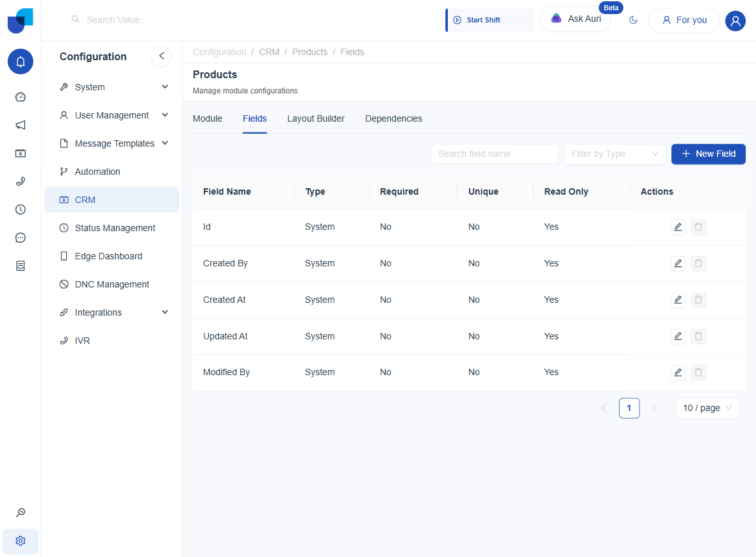The height and width of the screenshot is (557, 756).
Task: Toggle dark mode with the moon icon
Action: pos(634,20)
